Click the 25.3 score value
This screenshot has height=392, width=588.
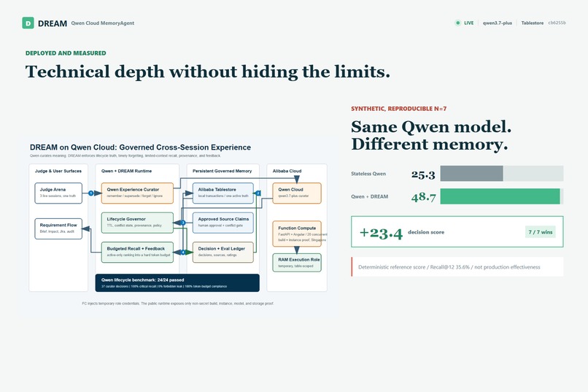[423, 174]
